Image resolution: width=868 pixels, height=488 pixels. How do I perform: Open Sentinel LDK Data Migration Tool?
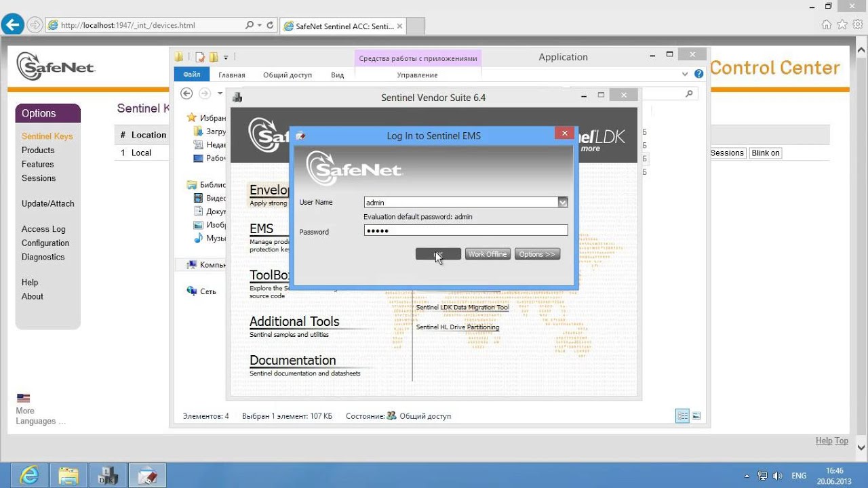462,307
